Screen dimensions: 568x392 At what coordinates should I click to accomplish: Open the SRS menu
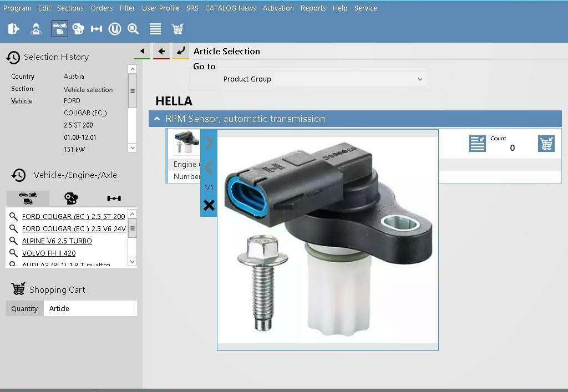tap(192, 8)
